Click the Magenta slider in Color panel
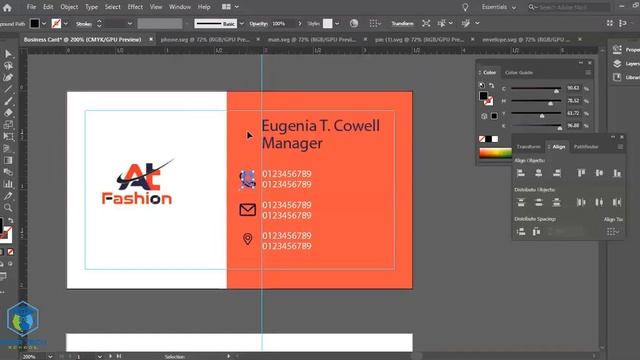The width and height of the screenshot is (640, 360). coord(536,101)
